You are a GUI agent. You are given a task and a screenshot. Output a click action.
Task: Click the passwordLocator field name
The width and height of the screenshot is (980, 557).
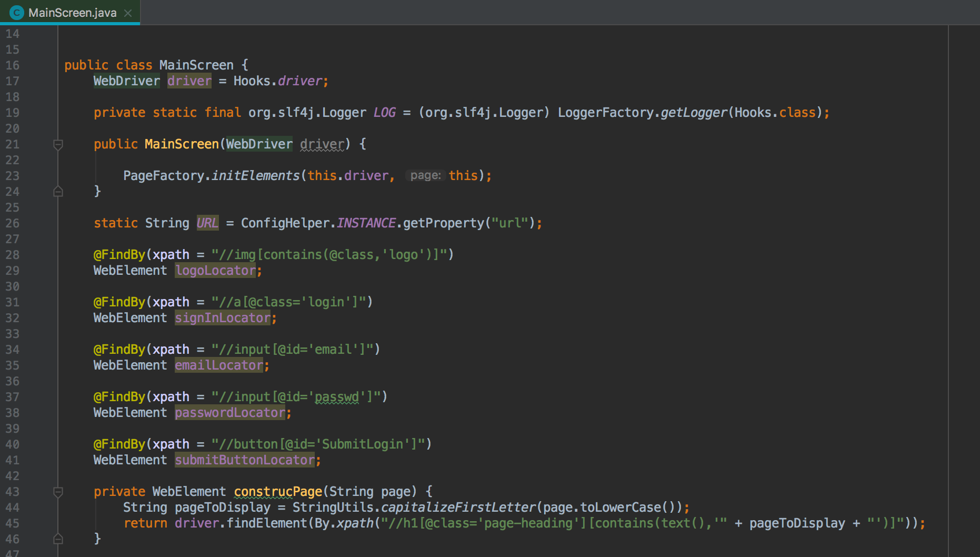coord(229,413)
